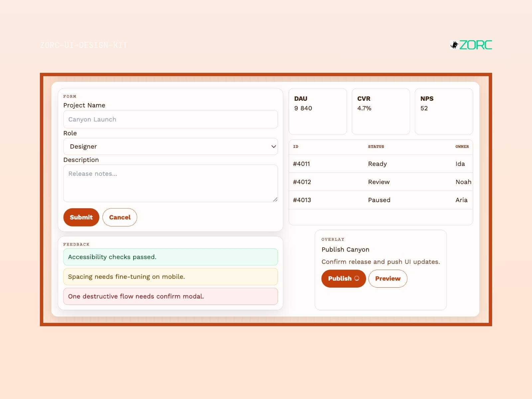Select the CVR metric card
The height and width of the screenshot is (399, 532).
pos(381,111)
